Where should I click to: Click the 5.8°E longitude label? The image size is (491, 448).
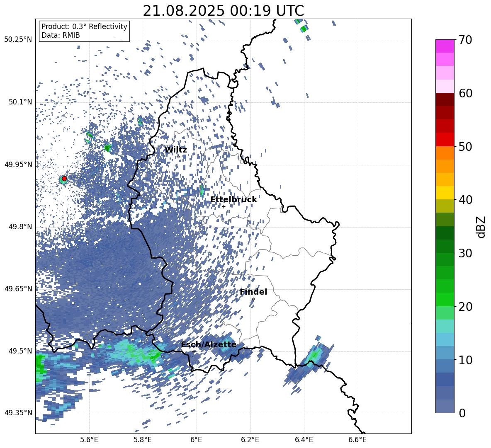[143, 440]
